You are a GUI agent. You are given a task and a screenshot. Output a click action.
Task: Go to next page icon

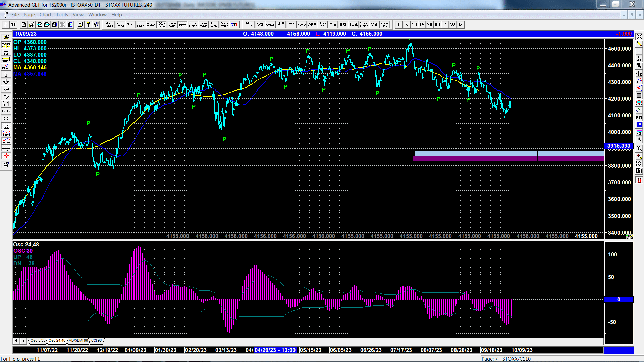[47, 25]
